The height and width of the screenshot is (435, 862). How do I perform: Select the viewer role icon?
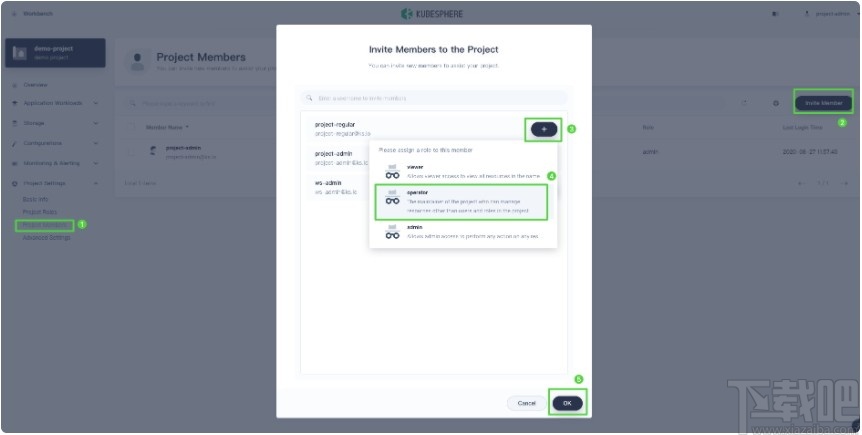(392, 171)
